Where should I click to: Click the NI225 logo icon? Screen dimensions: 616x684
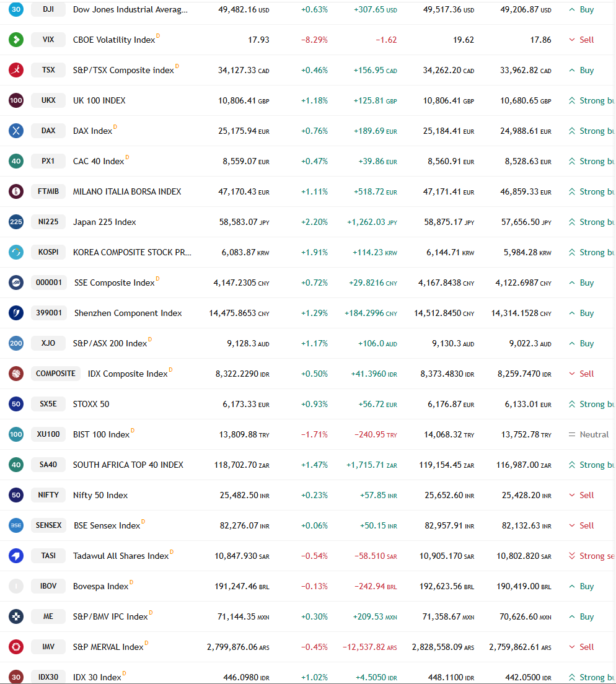pos(16,222)
